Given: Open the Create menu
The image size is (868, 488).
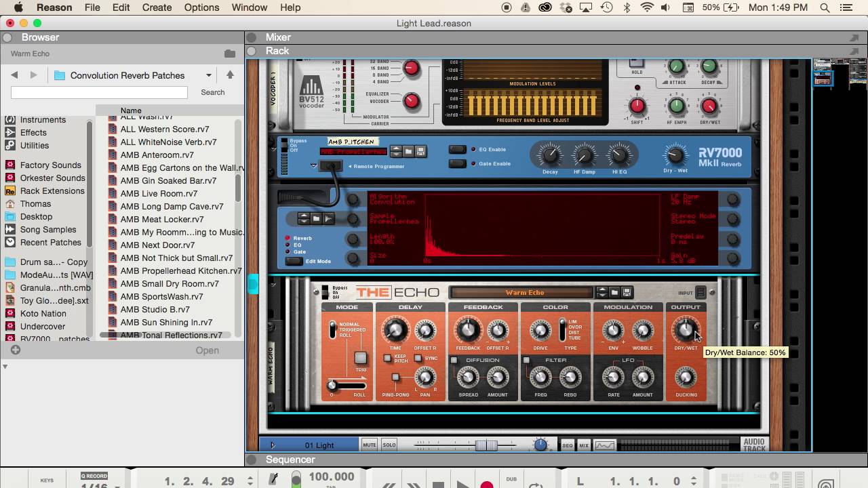Looking at the screenshot, I should (157, 7).
